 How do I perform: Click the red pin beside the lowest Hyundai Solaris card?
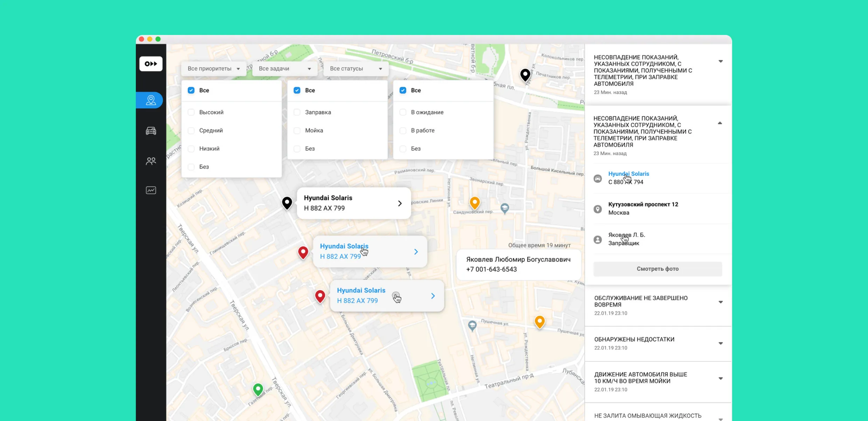320,297
